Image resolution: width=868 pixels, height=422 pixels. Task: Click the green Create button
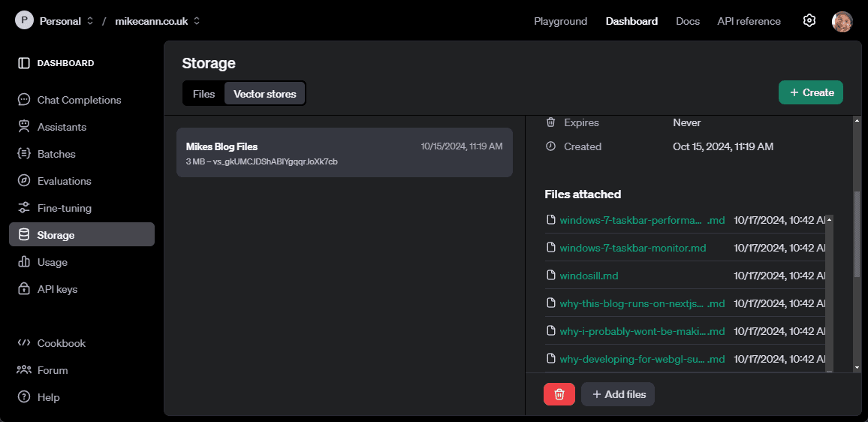(810, 92)
